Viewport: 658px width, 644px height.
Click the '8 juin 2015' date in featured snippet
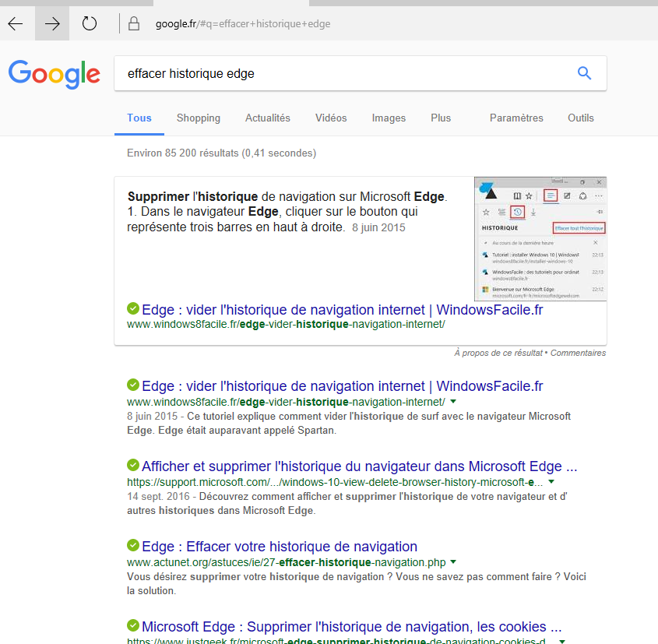pos(378,227)
